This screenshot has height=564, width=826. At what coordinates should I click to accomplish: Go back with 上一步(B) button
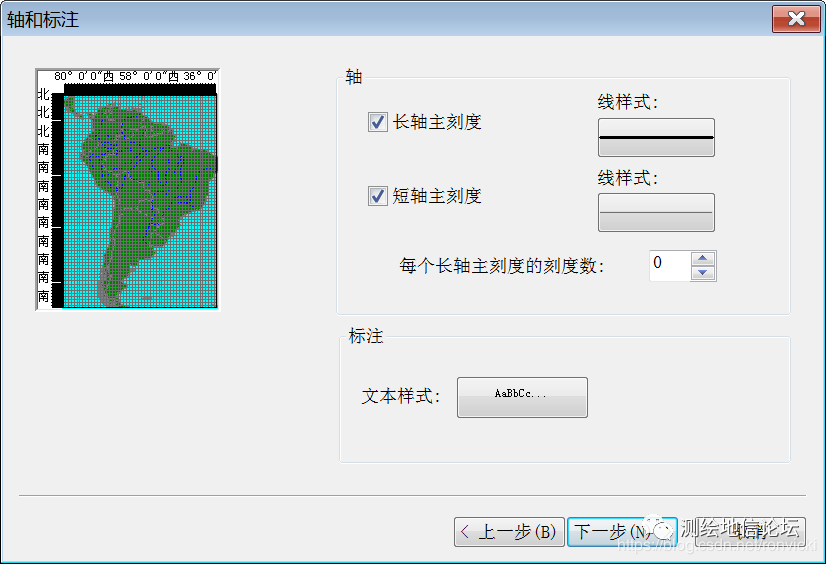pos(509,532)
